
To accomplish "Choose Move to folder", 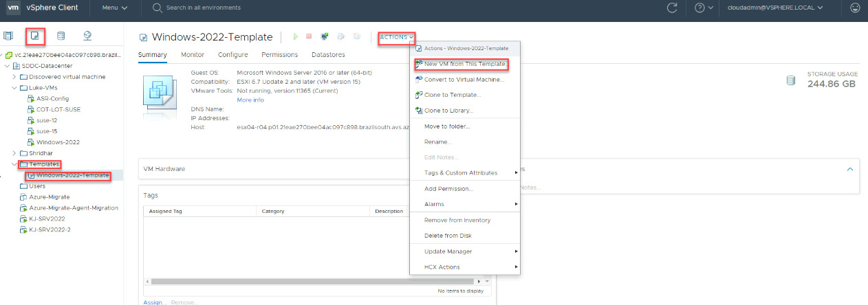I will (465, 126).
